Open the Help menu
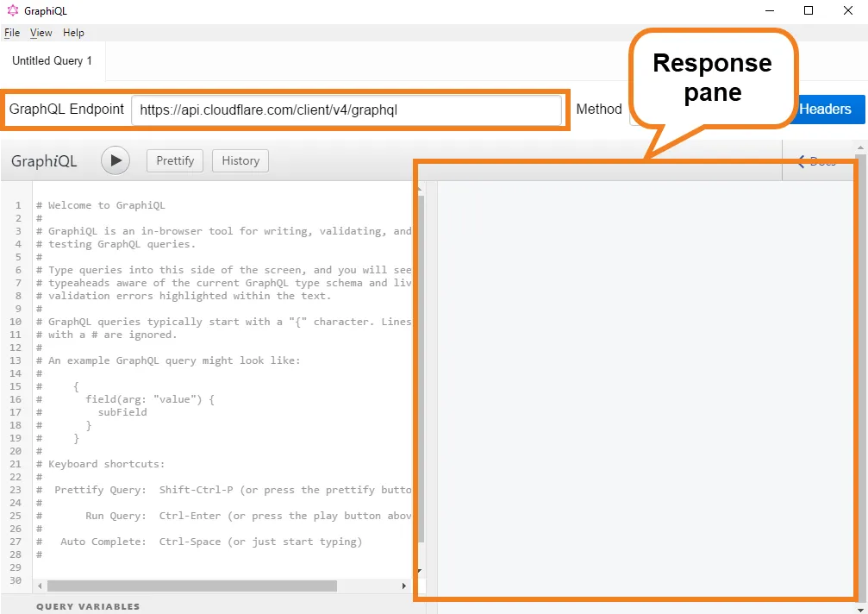Viewport: 868px width, 614px height. (x=73, y=33)
